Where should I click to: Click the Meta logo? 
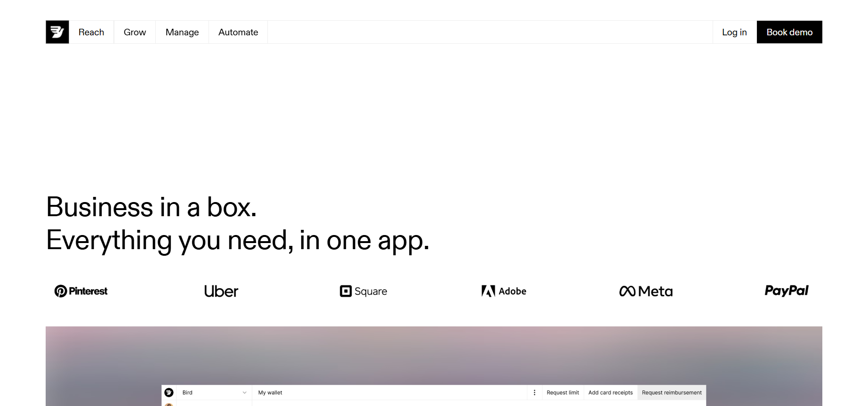pos(646,291)
